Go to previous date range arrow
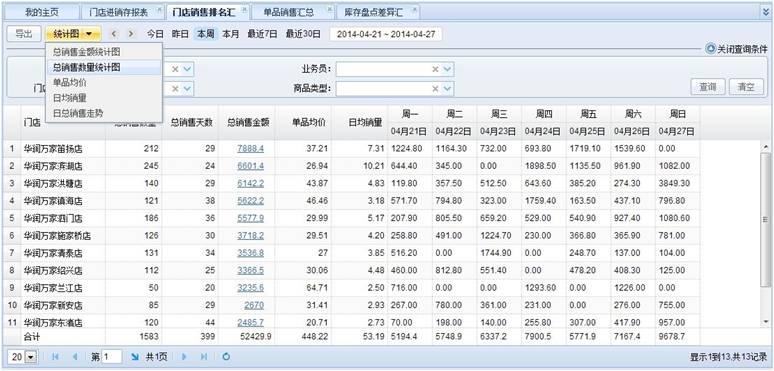Image resolution: width=774 pixels, height=371 pixels. [x=114, y=34]
